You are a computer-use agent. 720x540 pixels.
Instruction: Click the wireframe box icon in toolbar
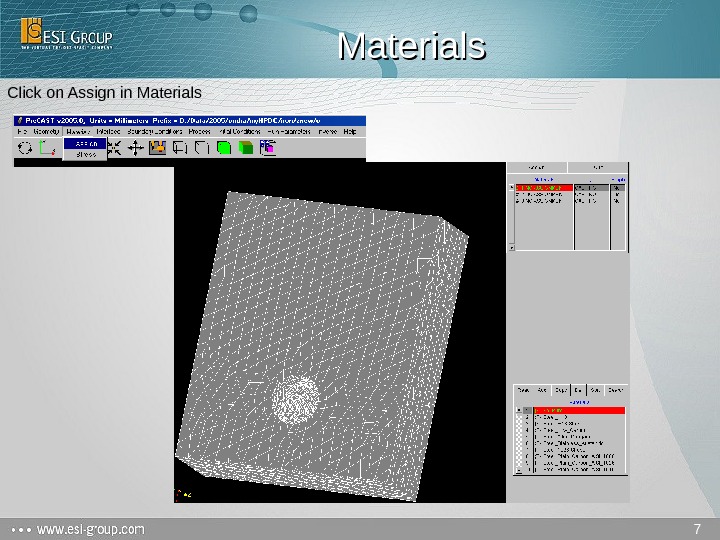180,148
